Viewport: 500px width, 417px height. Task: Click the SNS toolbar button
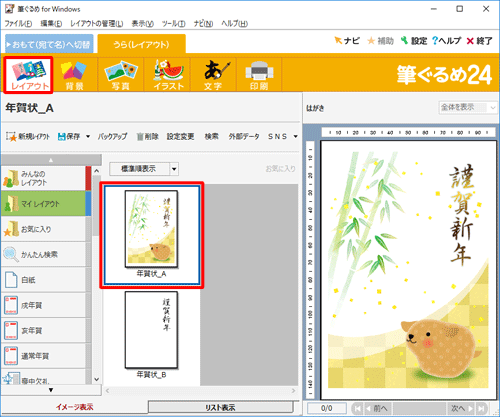[277, 136]
